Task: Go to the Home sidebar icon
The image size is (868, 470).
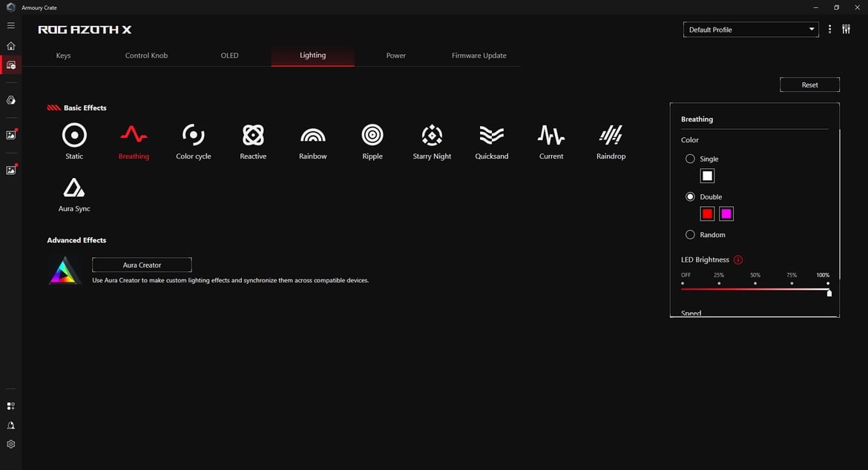Action: pos(10,46)
